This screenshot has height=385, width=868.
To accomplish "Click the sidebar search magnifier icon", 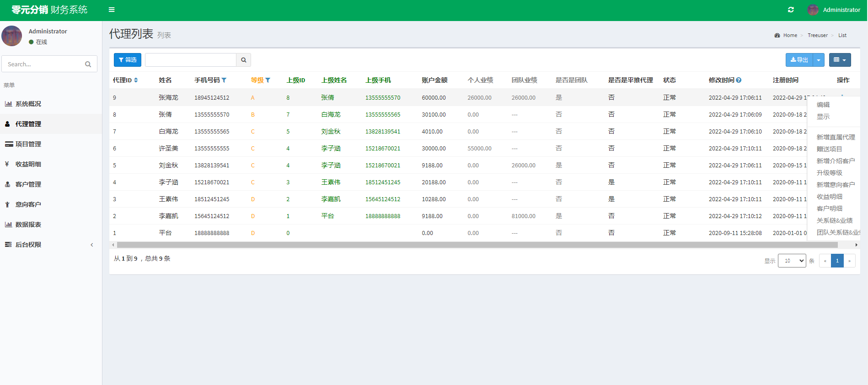I will pos(88,64).
